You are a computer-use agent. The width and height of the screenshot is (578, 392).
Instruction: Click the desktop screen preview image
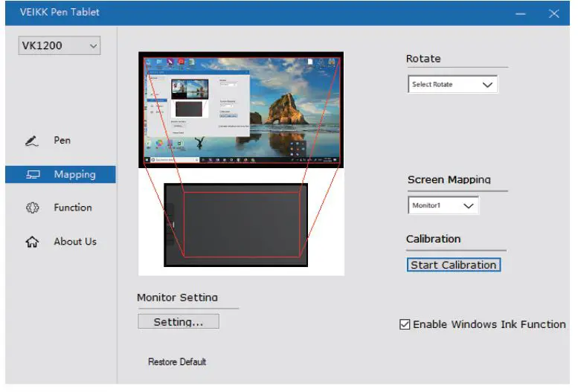(x=241, y=110)
